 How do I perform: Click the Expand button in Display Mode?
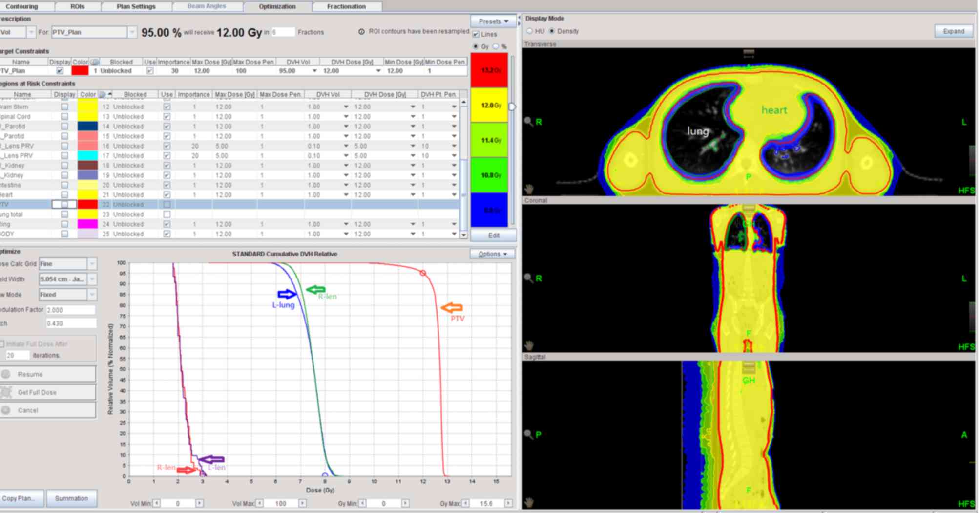[953, 31]
